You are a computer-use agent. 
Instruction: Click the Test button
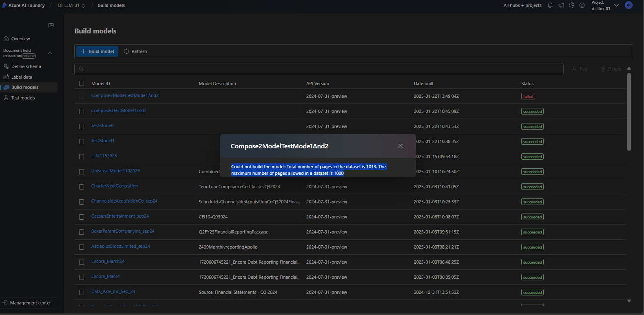[580, 69]
